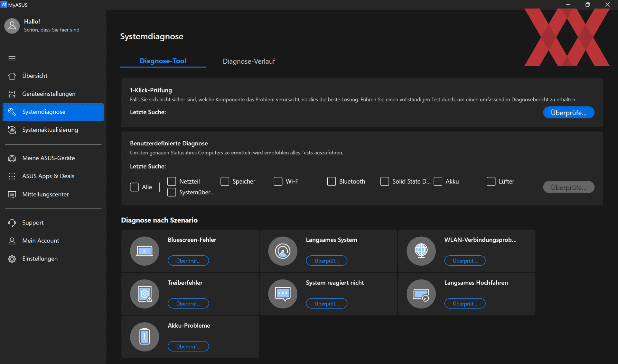Enable the Lüfter checkbox

(491, 181)
